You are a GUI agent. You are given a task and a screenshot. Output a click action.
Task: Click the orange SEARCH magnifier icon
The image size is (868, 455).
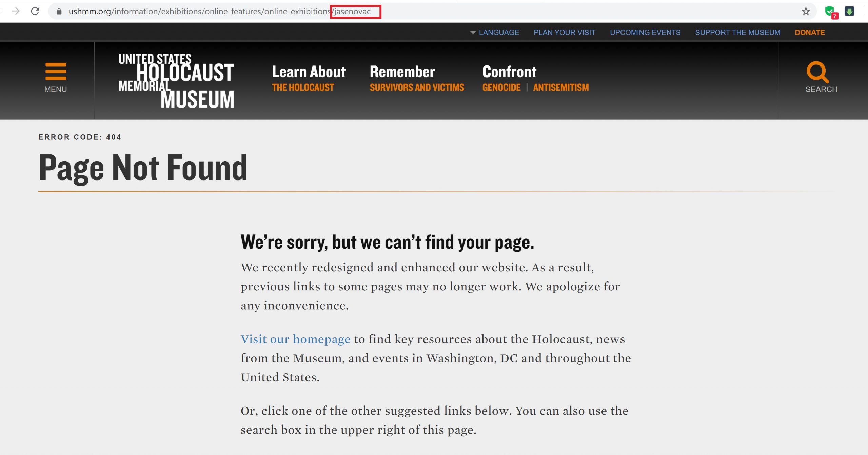[817, 72]
